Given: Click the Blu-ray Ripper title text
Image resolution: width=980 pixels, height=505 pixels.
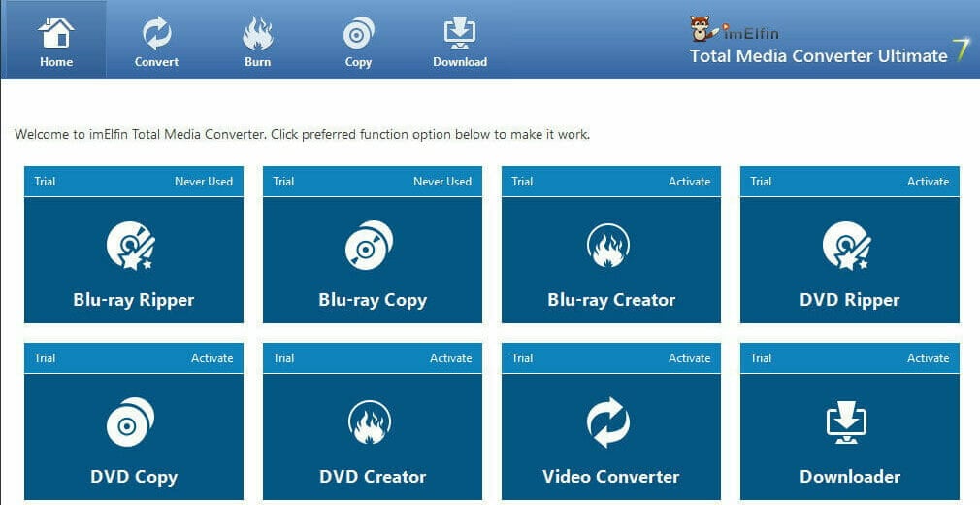Looking at the screenshot, I should 134,300.
